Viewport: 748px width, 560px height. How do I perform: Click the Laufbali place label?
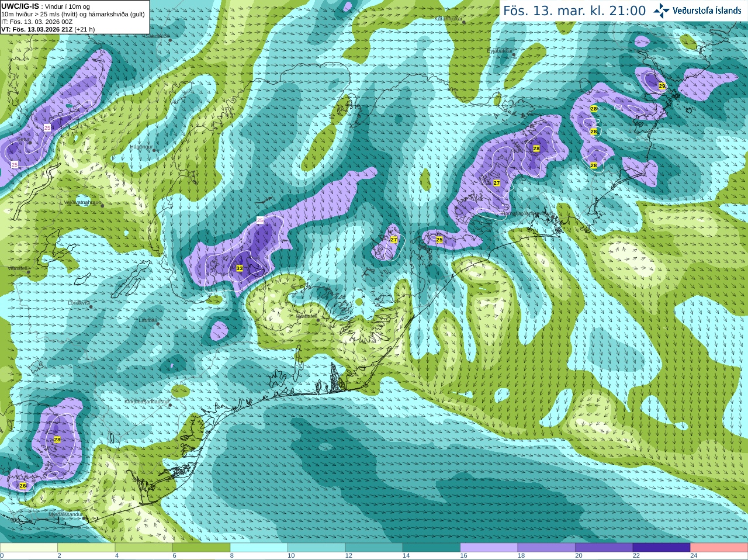pyautogui.click(x=147, y=320)
